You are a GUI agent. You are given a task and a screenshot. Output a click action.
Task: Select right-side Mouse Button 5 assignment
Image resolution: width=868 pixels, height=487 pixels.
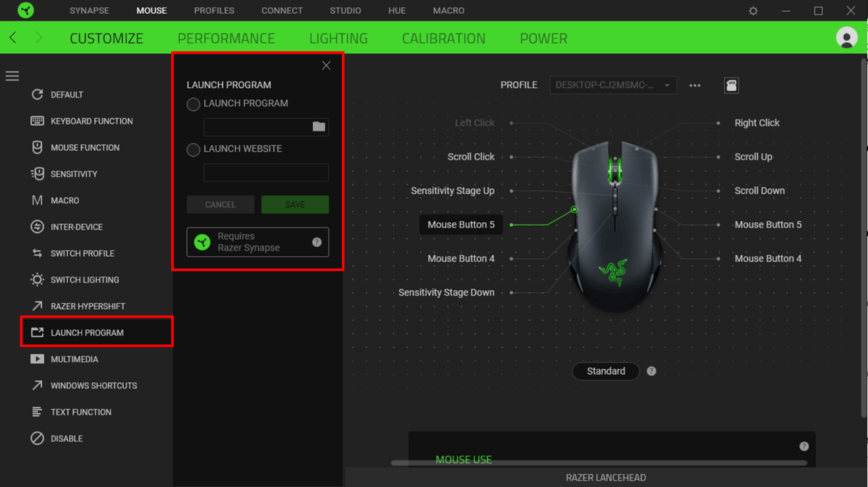(x=768, y=224)
